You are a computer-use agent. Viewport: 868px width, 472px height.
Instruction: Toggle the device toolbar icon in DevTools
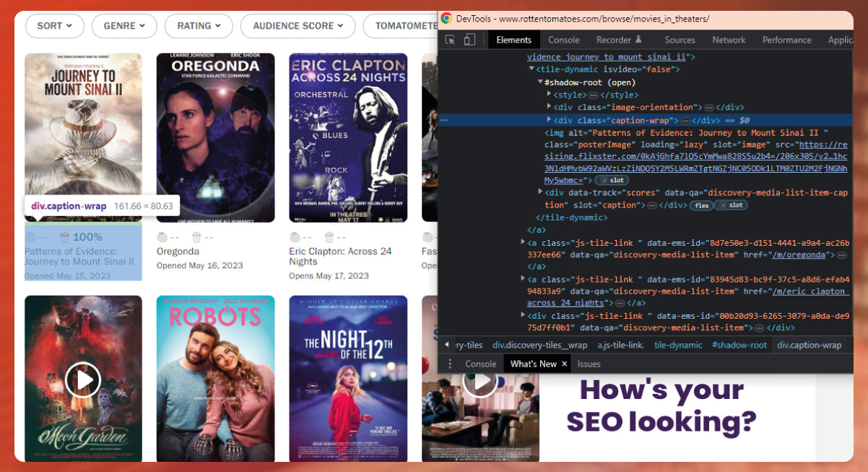click(x=469, y=40)
